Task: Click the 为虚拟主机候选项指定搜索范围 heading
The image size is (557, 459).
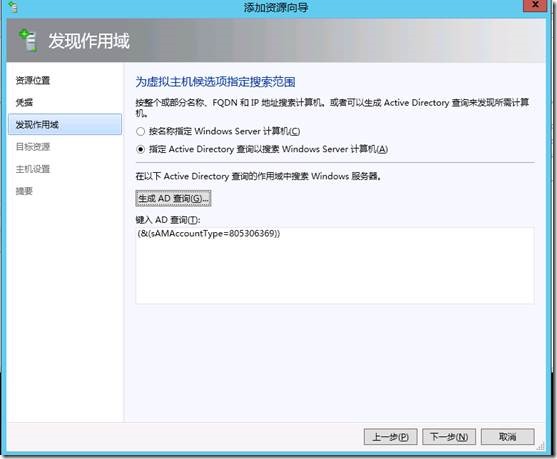Action: [215, 82]
